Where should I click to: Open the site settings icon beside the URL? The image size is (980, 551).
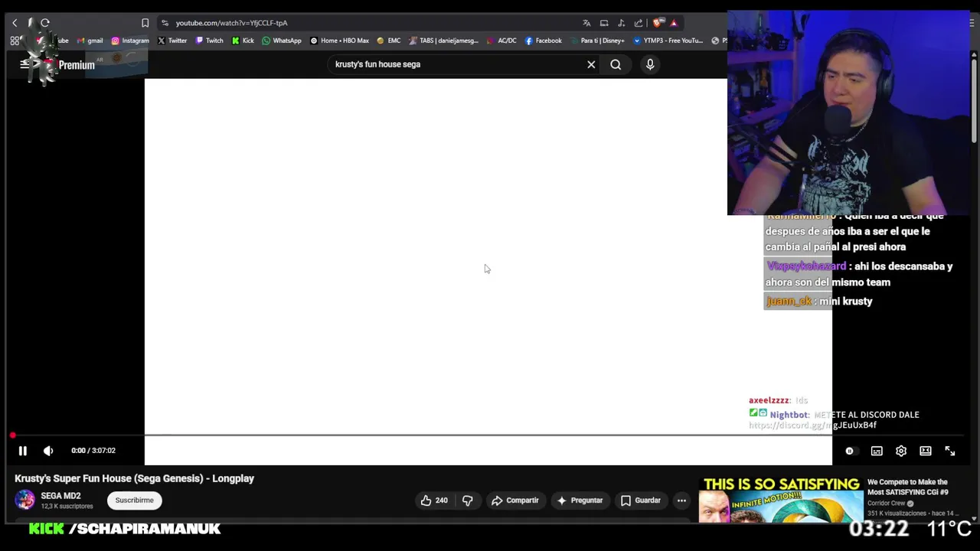[x=165, y=23]
